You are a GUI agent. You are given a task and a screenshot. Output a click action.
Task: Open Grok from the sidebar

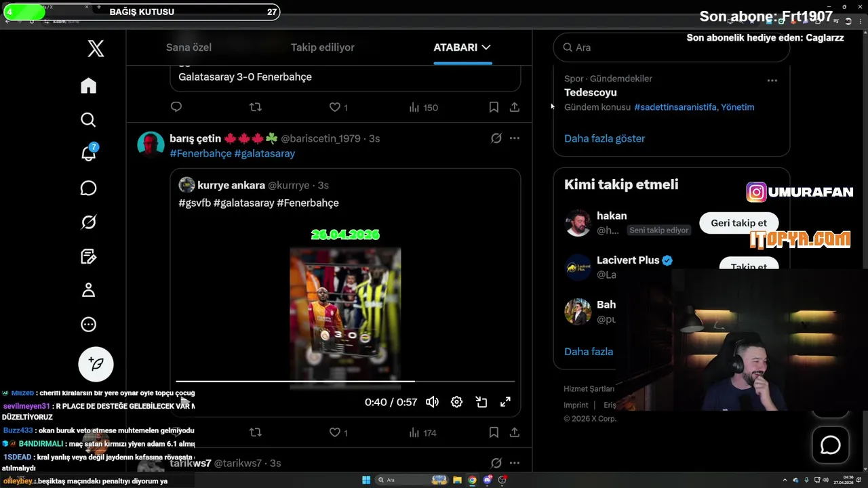(x=88, y=222)
